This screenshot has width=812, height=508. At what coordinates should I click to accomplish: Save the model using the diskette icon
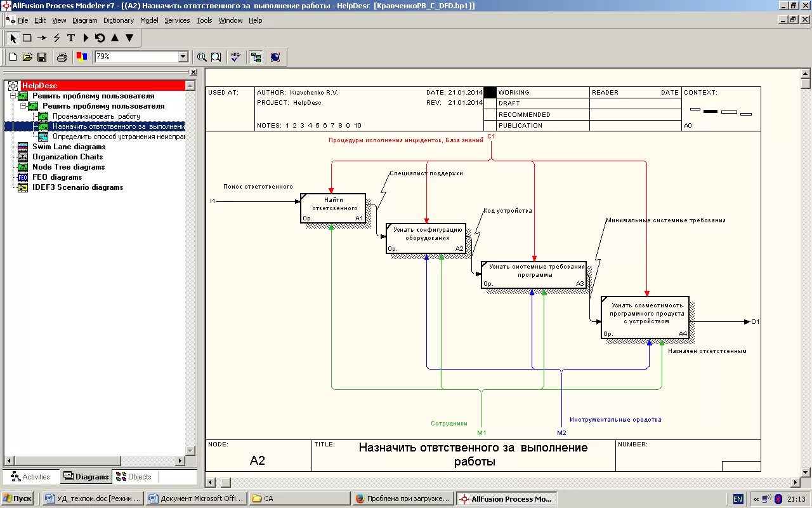point(41,57)
